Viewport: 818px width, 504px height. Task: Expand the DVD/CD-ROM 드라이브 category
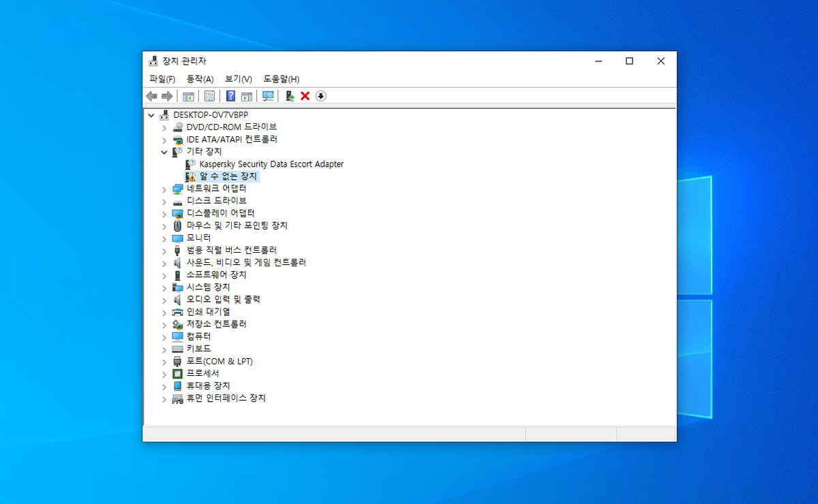(x=164, y=127)
